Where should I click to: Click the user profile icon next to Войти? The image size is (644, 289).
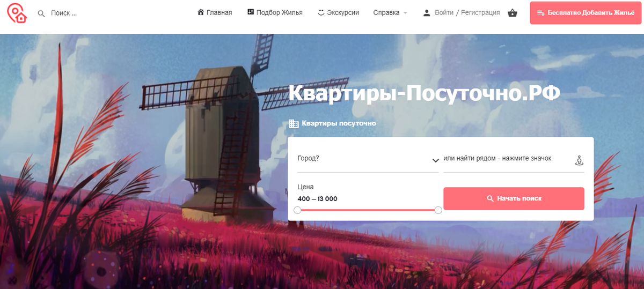427,13
